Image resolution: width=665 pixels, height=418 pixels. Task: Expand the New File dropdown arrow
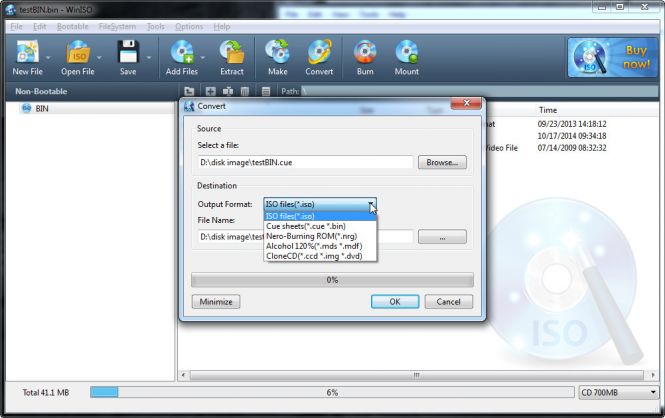48,57
